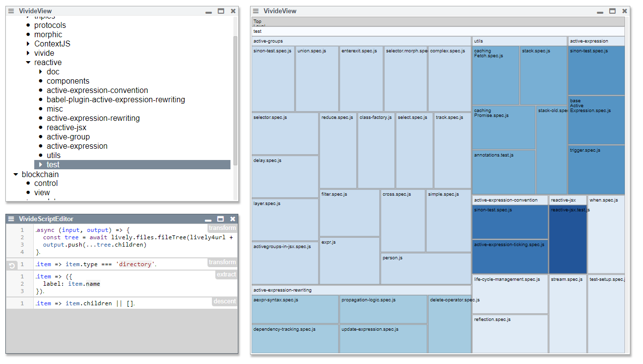Collapse the reactive tree node

(28, 63)
